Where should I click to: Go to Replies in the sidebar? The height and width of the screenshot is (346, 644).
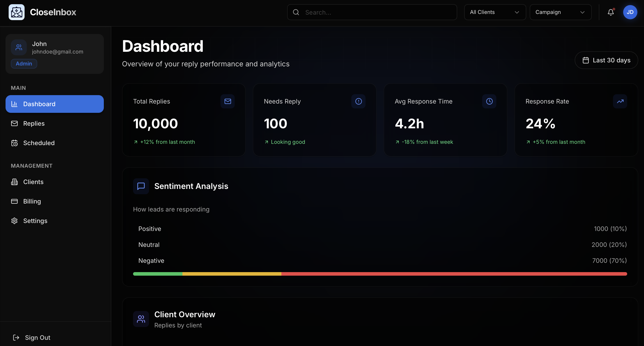point(54,123)
